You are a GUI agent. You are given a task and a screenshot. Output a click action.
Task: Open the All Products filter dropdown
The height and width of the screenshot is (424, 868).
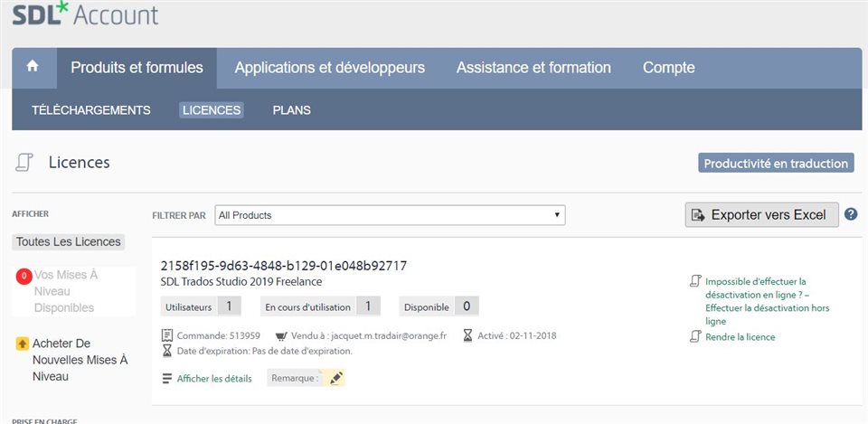pyautogui.click(x=391, y=215)
